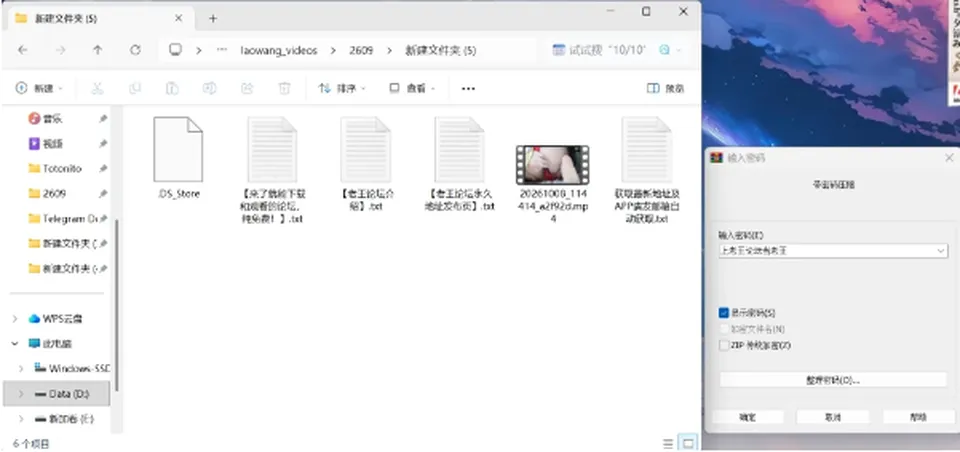Click 取消 to cancel password dialog

click(833, 416)
